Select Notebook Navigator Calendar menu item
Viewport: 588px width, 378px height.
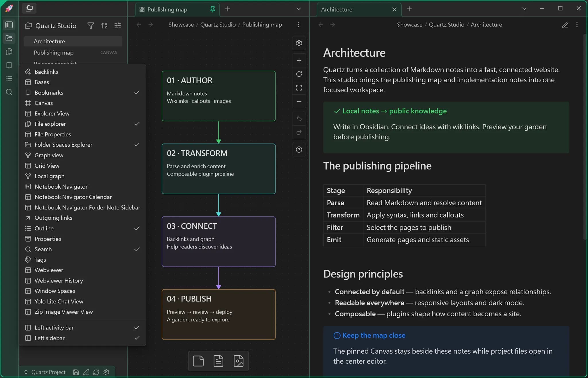pyautogui.click(x=82, y=197)
